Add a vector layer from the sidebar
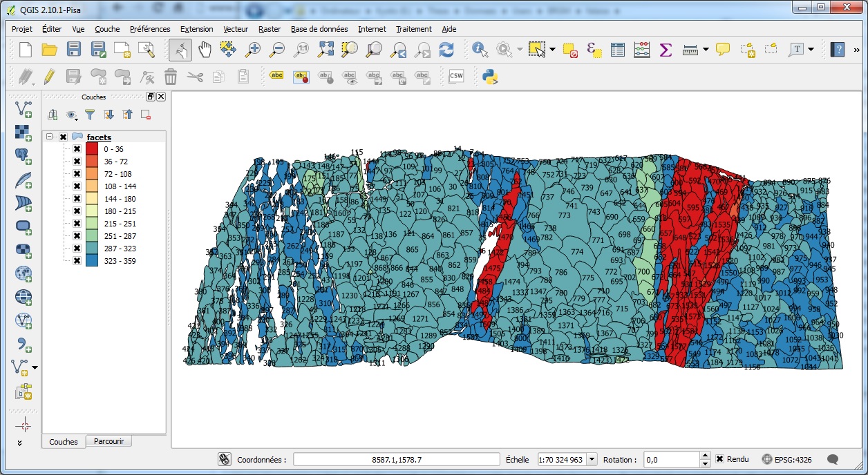The width and height of the screenshot is (868, 475). click(23, 108)
